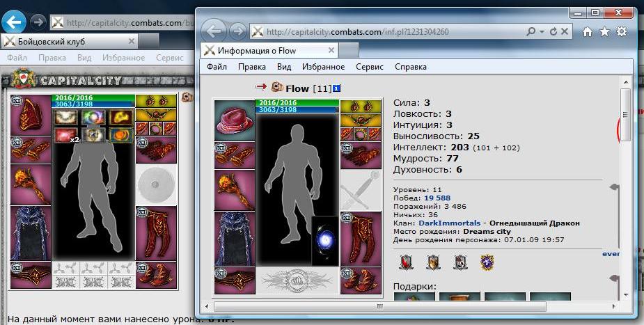Refresh the Flow info page
644x325 pixels.
pos(553,31)
